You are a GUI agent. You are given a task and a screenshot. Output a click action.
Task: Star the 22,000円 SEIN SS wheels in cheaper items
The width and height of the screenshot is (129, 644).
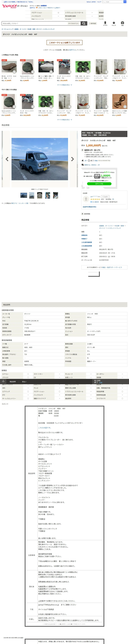pos(88,72)
